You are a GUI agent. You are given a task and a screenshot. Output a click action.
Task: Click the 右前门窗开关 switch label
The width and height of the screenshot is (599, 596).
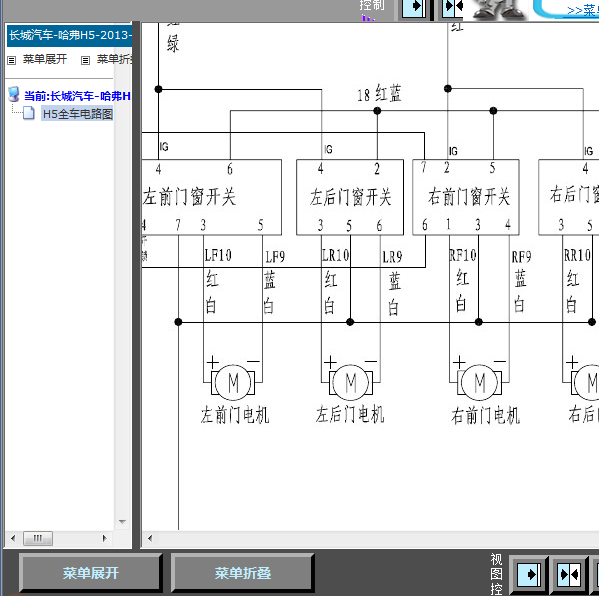(x=469, y=197)
